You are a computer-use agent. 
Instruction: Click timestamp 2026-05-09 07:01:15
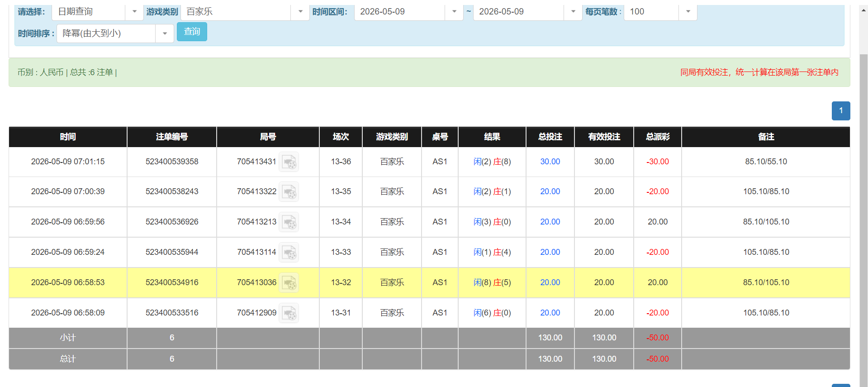click(x=68, y=162)
